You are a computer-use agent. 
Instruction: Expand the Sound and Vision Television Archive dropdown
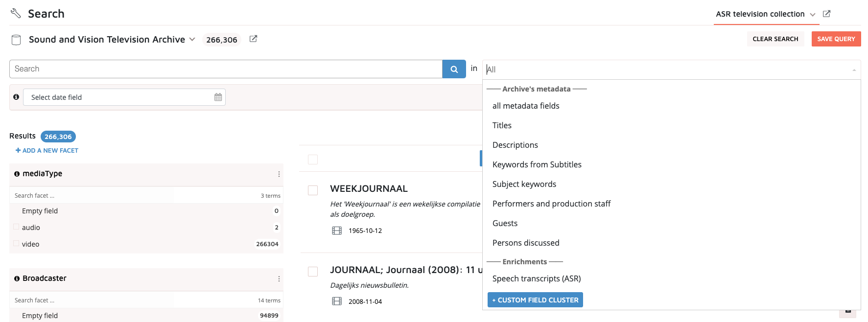click(x=192, y=39)
